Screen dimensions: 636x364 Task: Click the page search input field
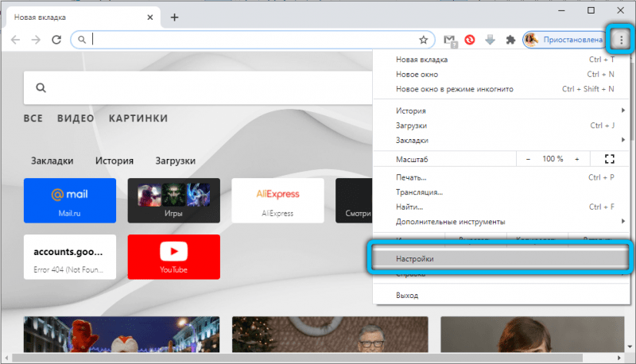pyautogui.click(x=199, y=87)
